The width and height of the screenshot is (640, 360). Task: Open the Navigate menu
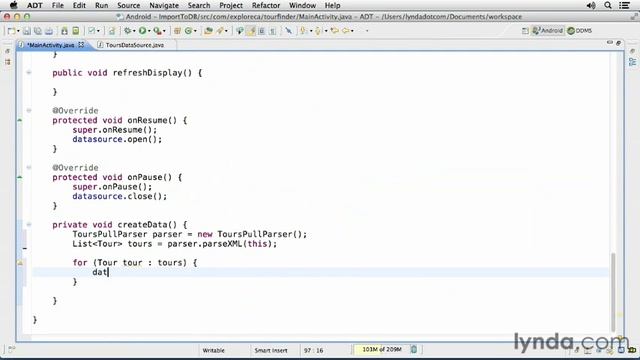[164, 5]
